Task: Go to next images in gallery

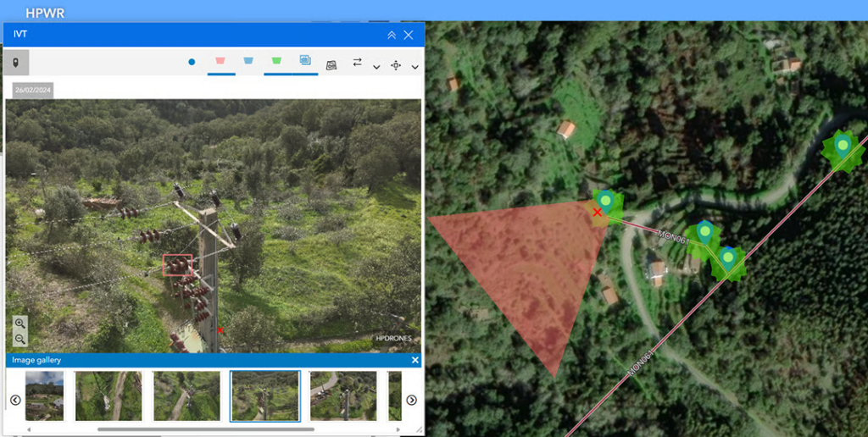Action: click(411, 400)
